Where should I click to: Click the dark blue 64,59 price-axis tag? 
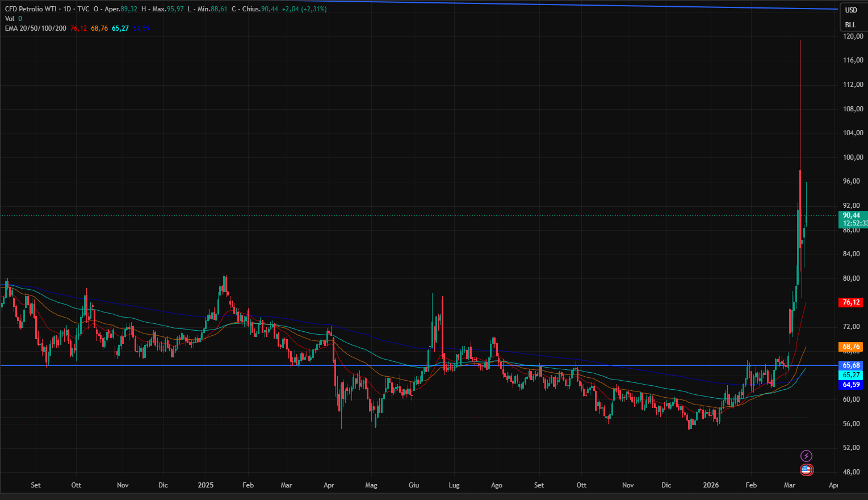click(850, 385)
